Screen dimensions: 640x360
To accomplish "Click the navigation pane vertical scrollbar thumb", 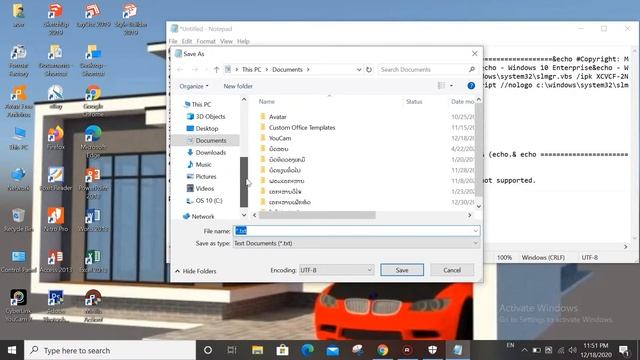I will coord(244,182).
